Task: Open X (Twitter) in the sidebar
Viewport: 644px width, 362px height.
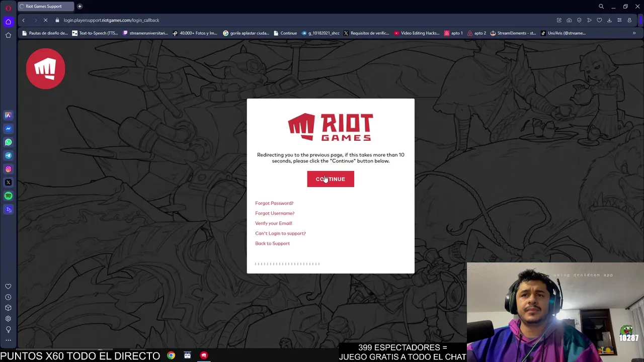Action: [x=8, y=183]
